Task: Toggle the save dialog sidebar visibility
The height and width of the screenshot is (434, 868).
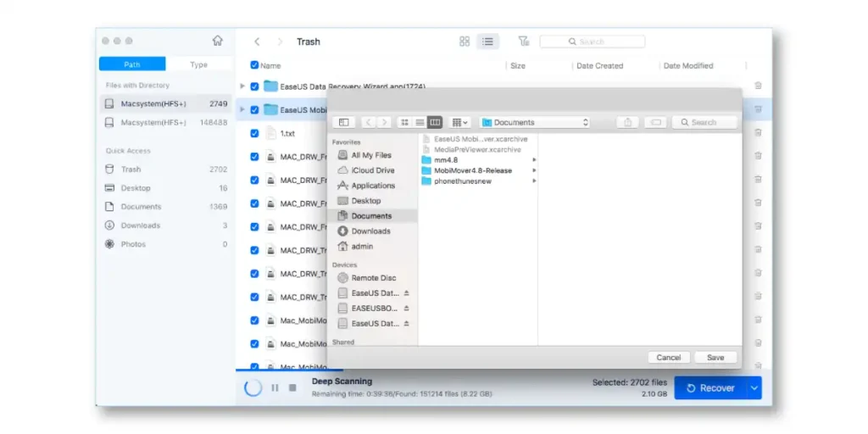Action: pos(344,122)
